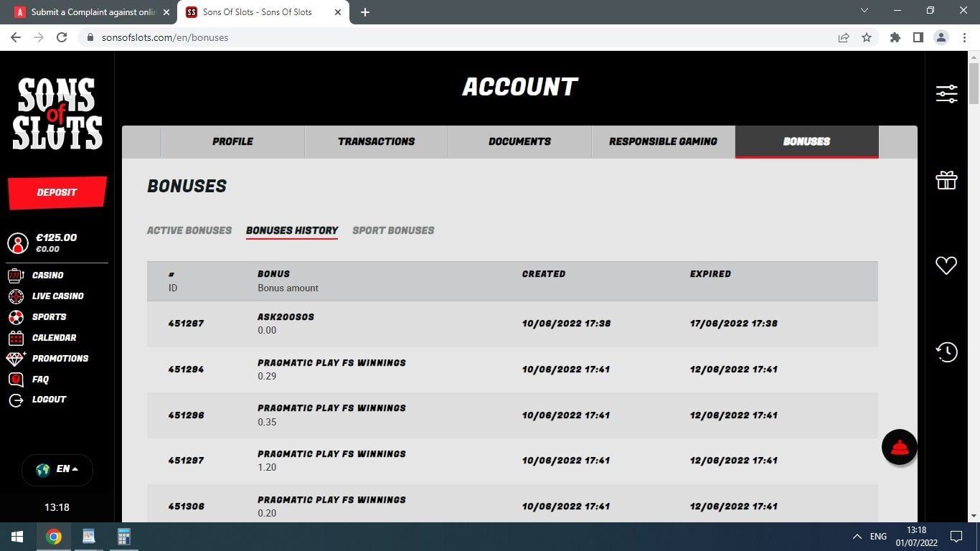Open the gift box rewards icon
The image size is (980, 551).
click(x=946, y=180)
